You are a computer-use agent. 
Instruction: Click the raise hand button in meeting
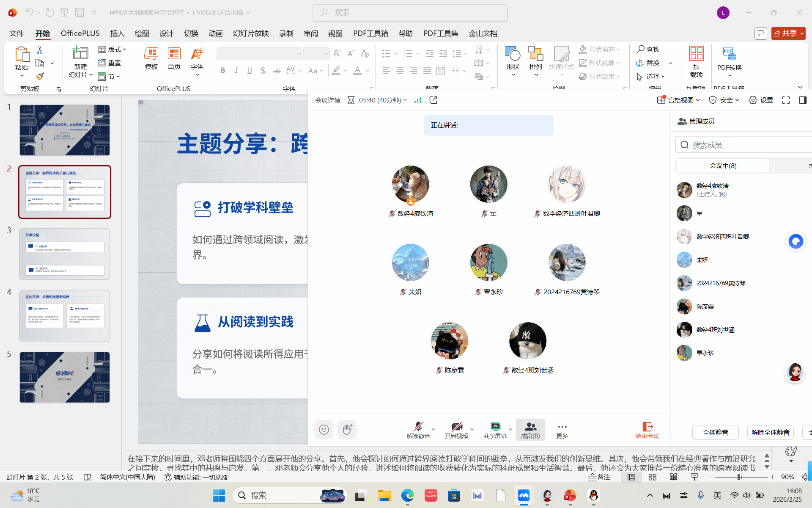[347, 430]
